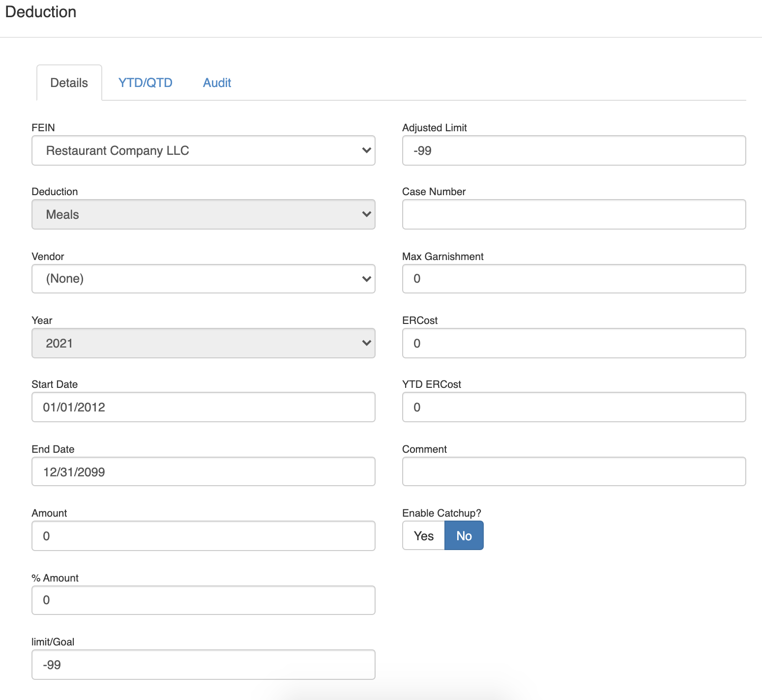The height and width of the screenshot is (700, 762).
Task: Expand the Year dropdown showing 2021
Action: click(x=203, y=343)
